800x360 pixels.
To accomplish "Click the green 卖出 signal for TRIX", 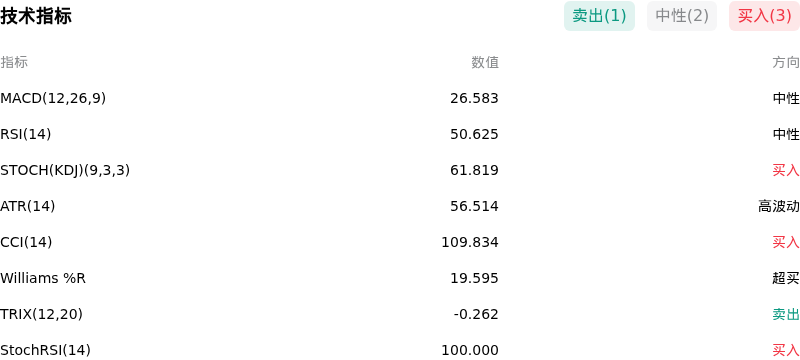I will [786, 315].
